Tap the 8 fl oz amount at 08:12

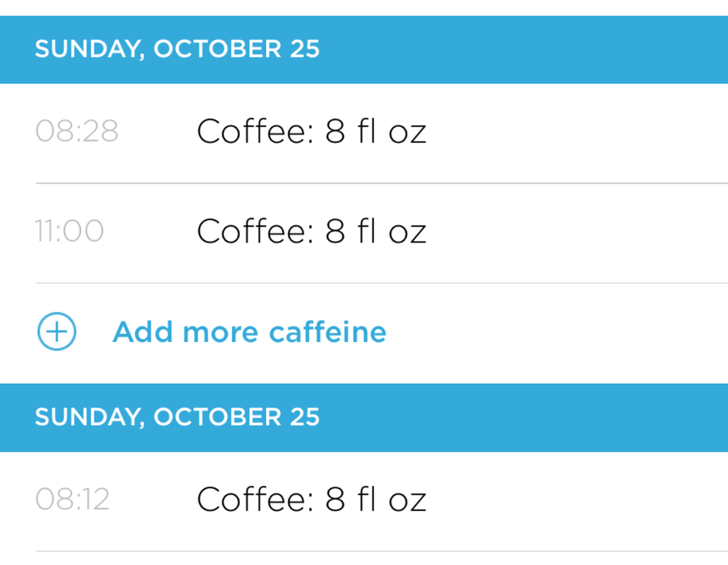point(375,500)
